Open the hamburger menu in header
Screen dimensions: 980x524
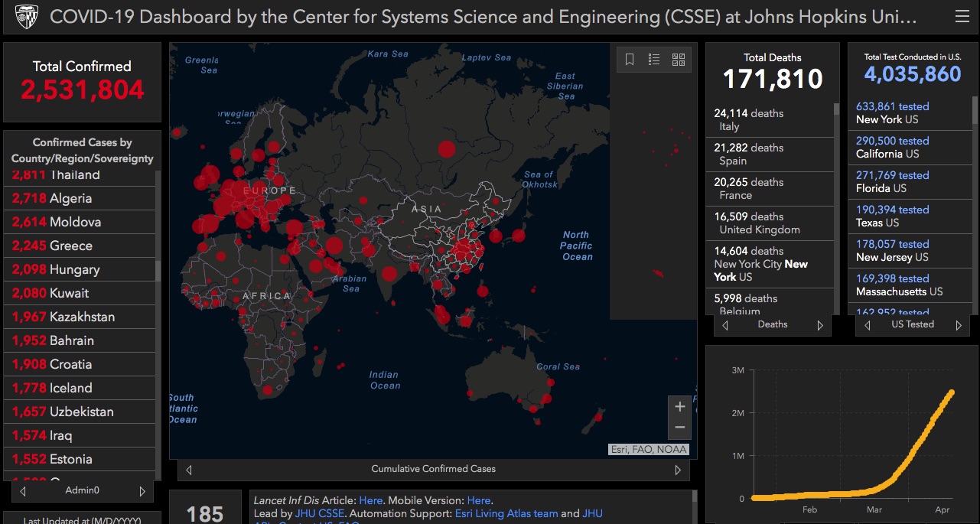tap(962, 16)
